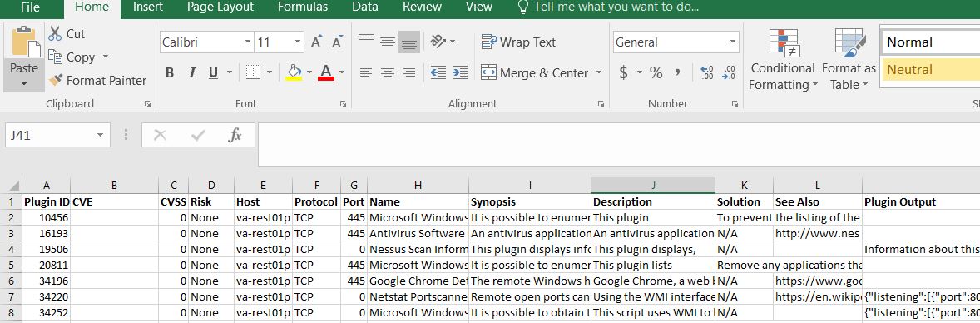The width and height of the screenshot is (980, 323).
Task: Switch to the Formulas tab
Action: pyautogui.click(x=303, y=7)
